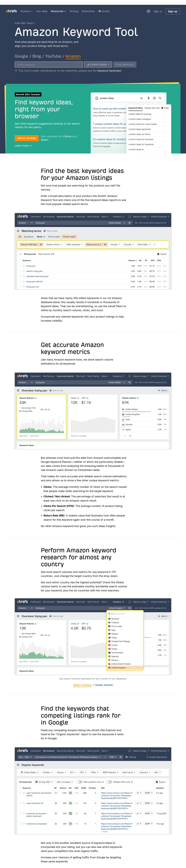
Task: Click the magnifier icon in Google search bar
Action: pos(160,98)
